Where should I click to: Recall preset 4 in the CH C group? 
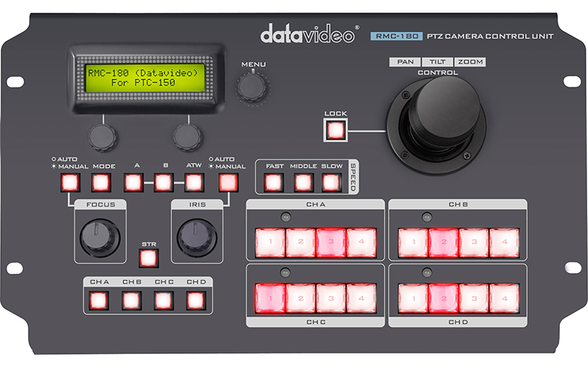pos(362,298)
